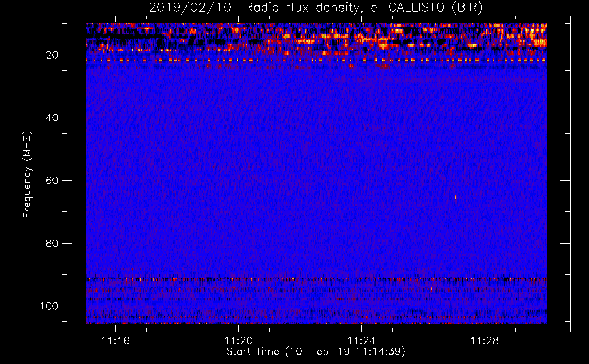Click the "11:28" time tick label
The width and height of the screenshot is (589, 364).
(485, 341)
